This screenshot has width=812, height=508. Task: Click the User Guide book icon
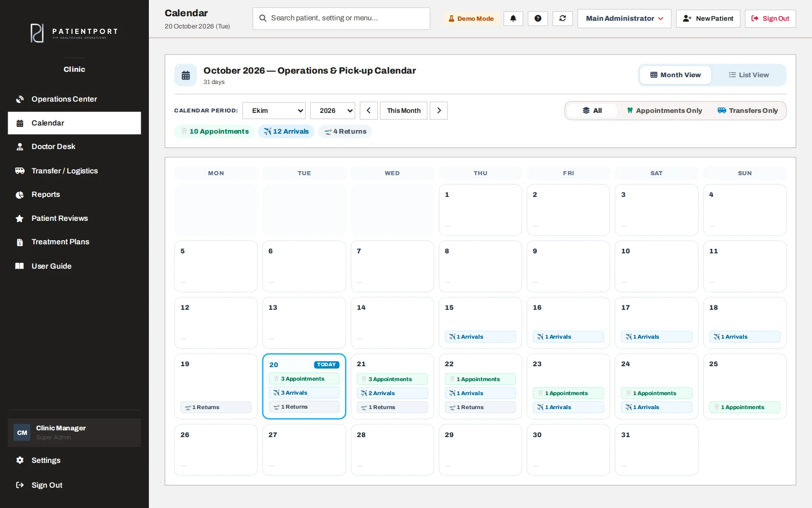(20, 266)
